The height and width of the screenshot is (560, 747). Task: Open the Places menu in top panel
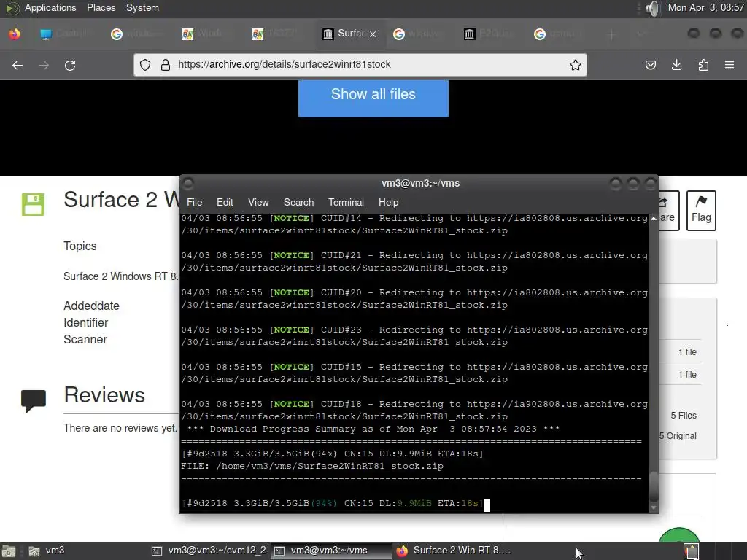(101, 7)
